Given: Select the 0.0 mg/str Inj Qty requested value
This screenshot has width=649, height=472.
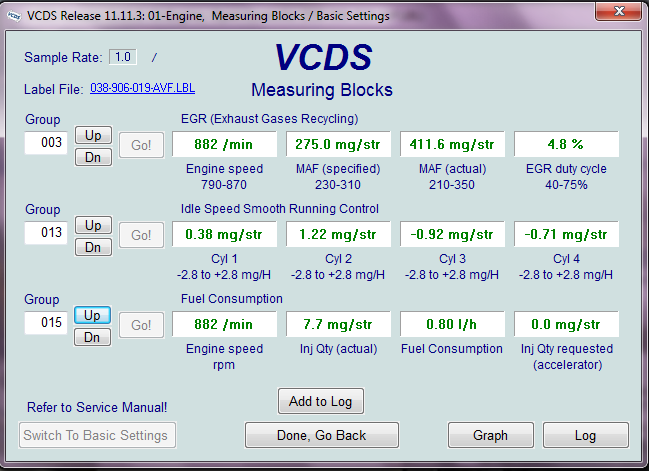Looking at the screenshot, I should (566, 324).
